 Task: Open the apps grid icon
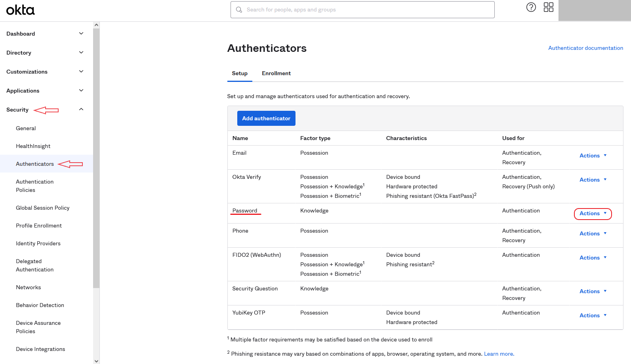click(548, 7)
